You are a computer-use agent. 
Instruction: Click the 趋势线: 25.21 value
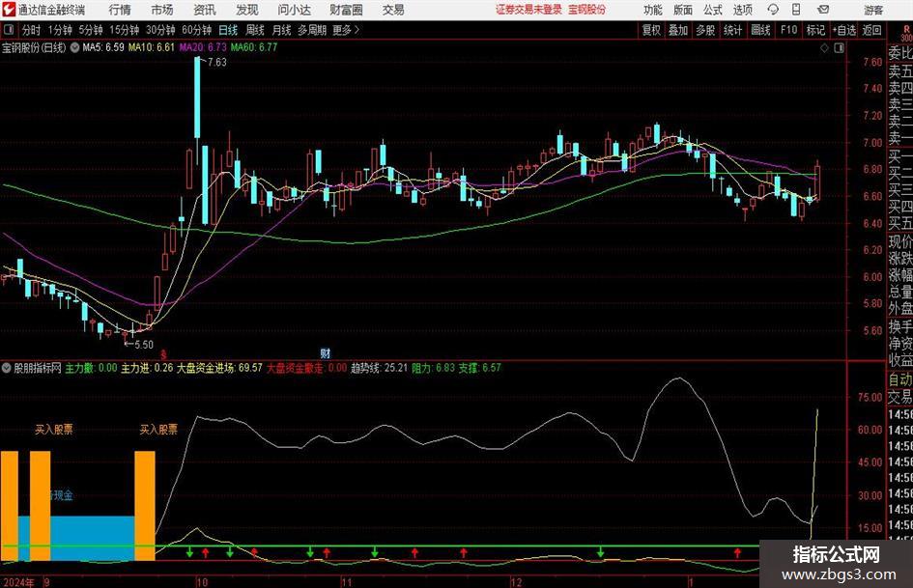pyautogui.click(x=379, y=368)
